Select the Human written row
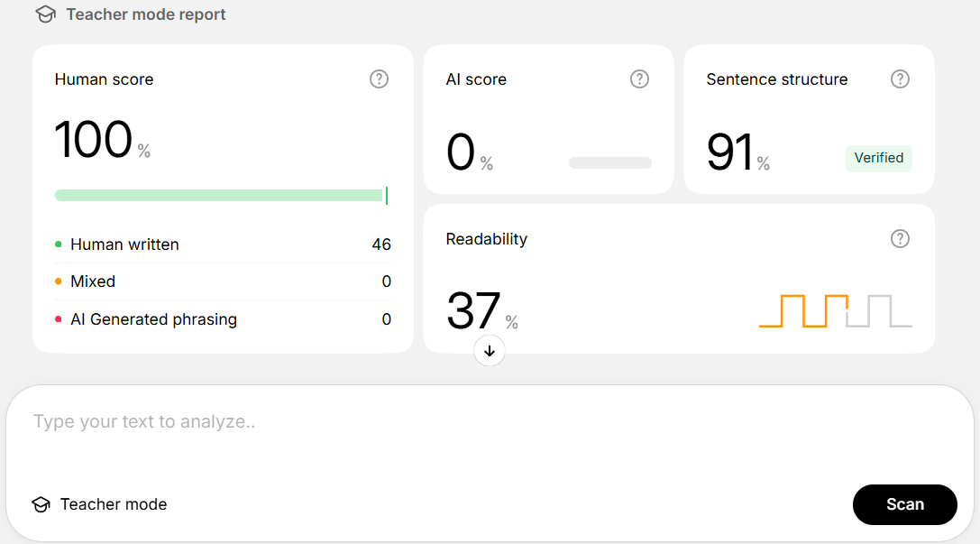 [223, 244]
